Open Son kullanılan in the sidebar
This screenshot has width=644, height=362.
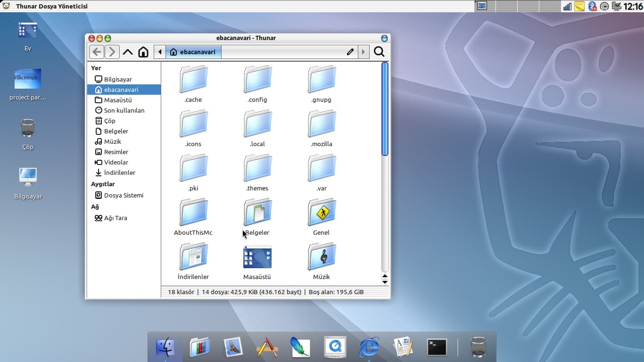pyautogui.click(x=124, y=110)
